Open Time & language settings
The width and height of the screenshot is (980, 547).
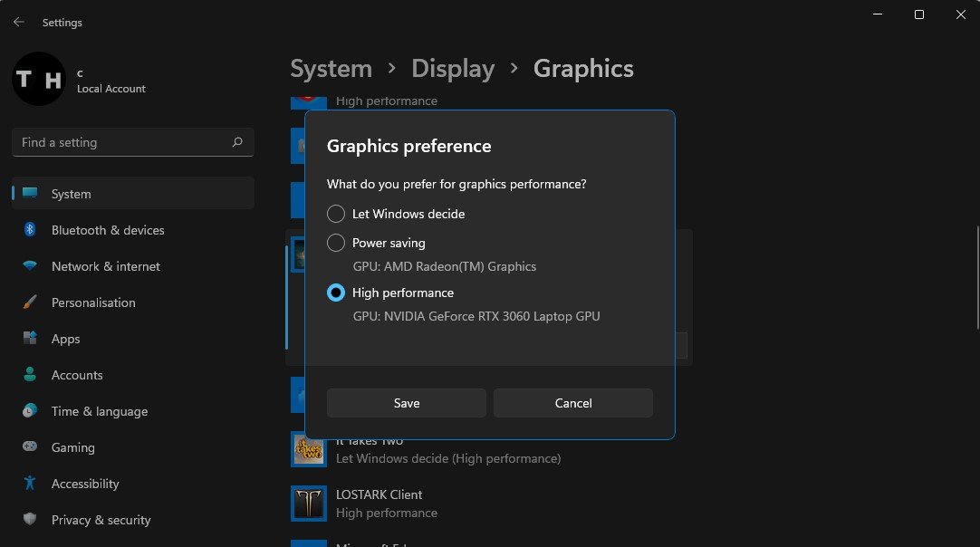coord(99,411)
